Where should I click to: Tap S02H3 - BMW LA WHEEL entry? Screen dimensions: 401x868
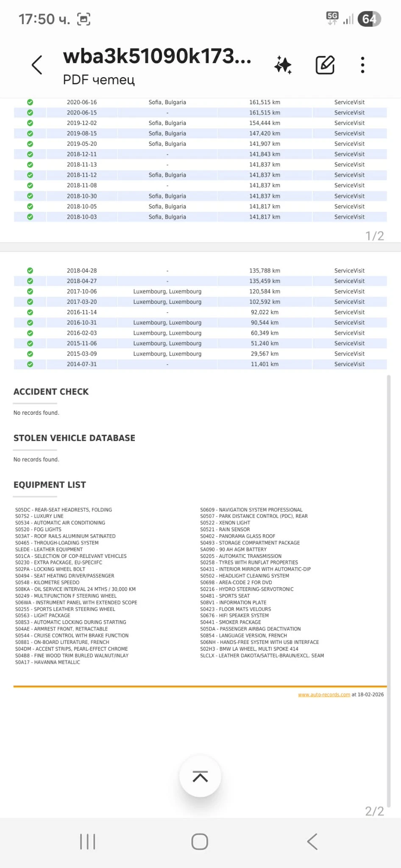point(249,649)
